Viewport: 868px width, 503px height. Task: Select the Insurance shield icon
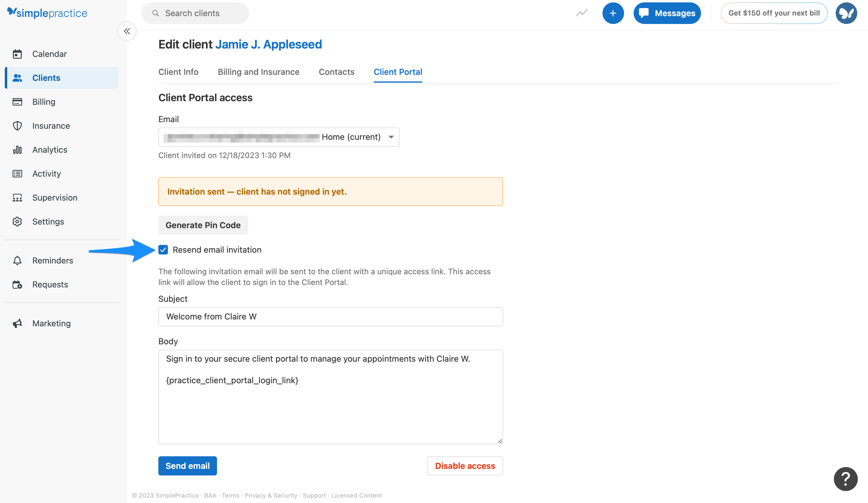click(x=17, y=126)
